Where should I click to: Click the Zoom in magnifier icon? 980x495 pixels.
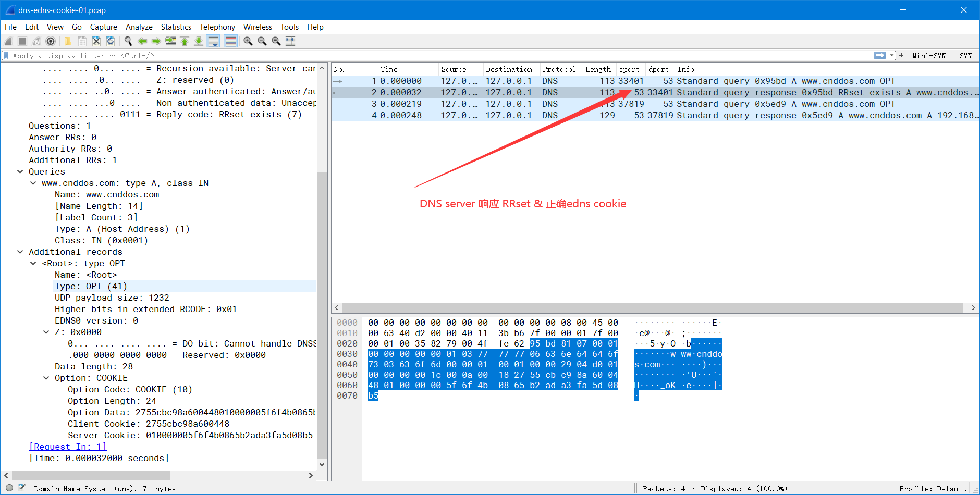coord(248,41)
